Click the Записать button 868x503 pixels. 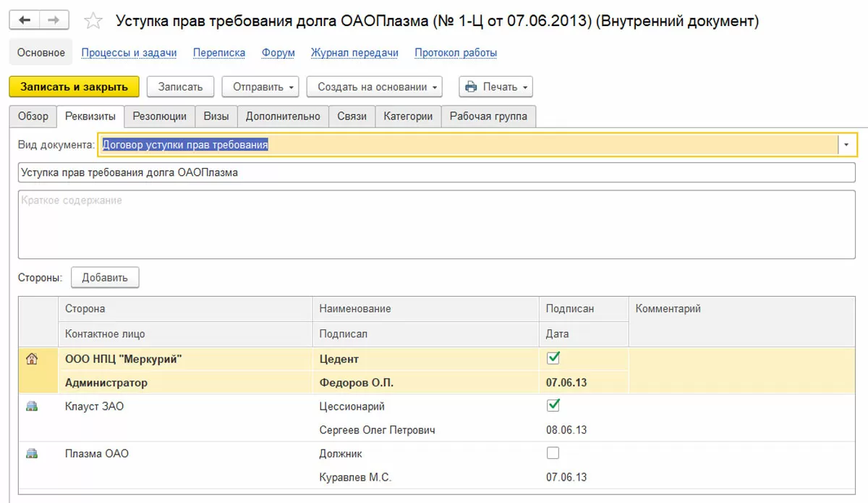181,87
